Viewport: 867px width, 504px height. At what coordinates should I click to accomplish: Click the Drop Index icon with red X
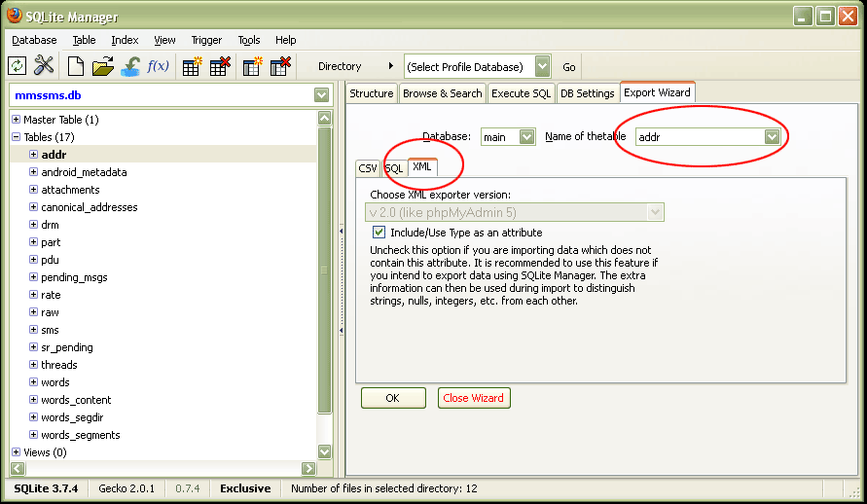click(280, 66)
